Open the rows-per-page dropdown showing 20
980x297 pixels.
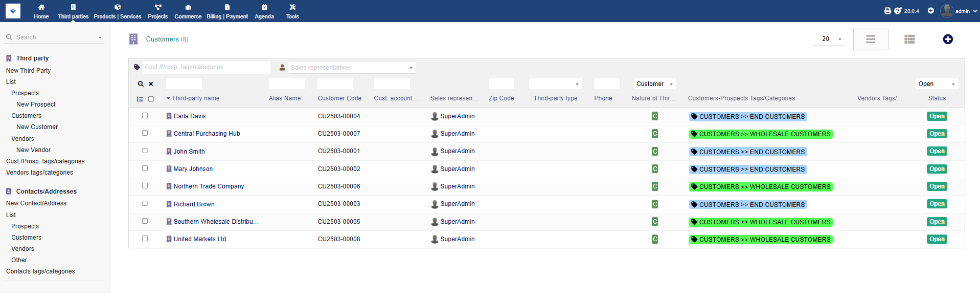tap(829, 39)
